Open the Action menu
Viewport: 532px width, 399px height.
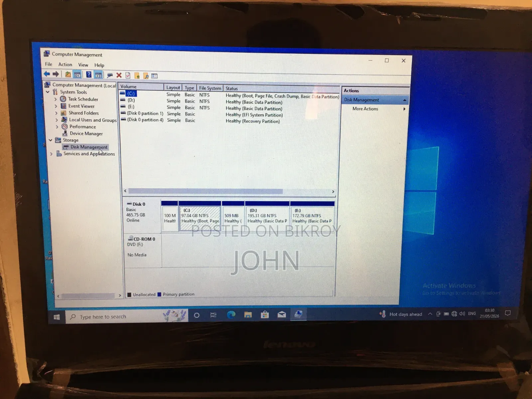point(65,65)
